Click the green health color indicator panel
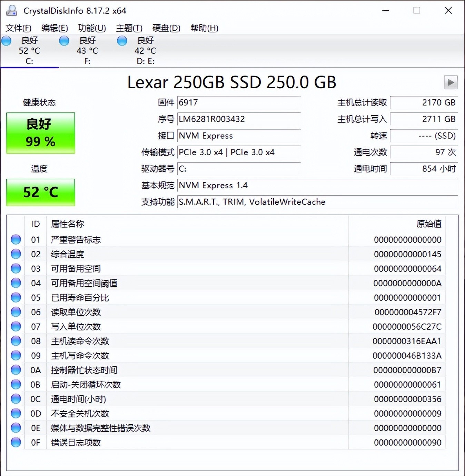This screenshot has width=465, height=476. pos(40,133)
